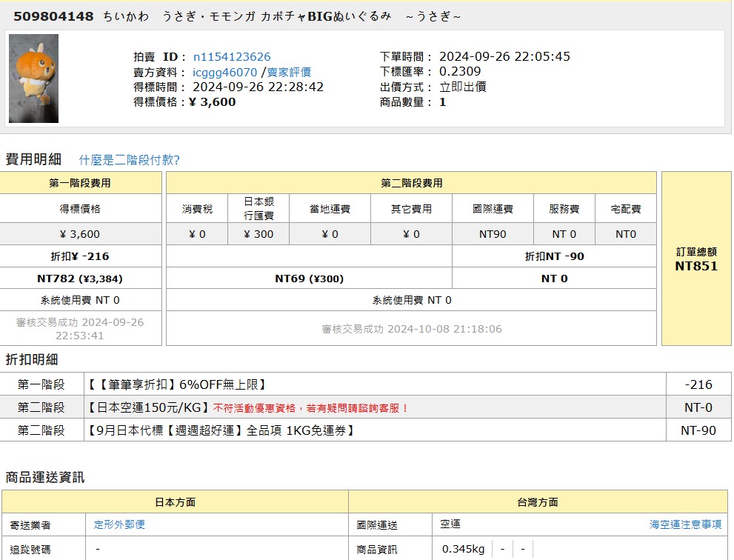
Task: Select order number 509804148 in header
Action: [53, 16]
